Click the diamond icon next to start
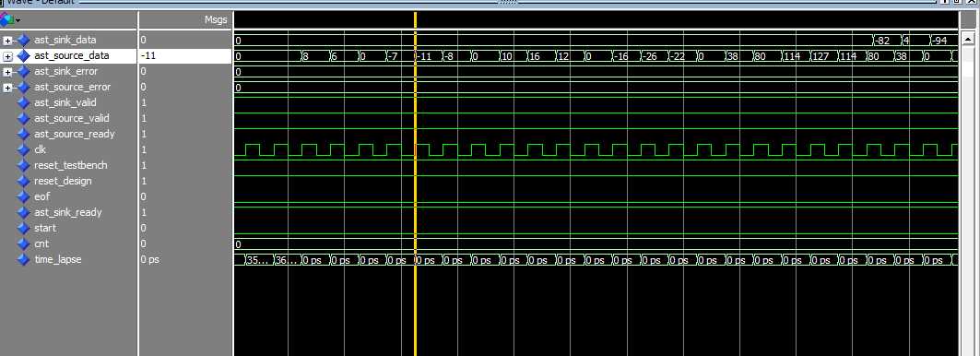This screenshot has width=980, height=356. 24,228
